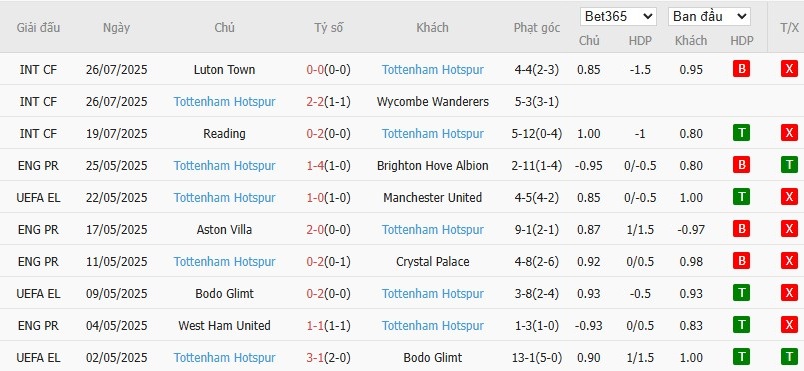Click the Tỷ số column header
The height and width of the screenshot is (371, 804).
click(329, 28)
